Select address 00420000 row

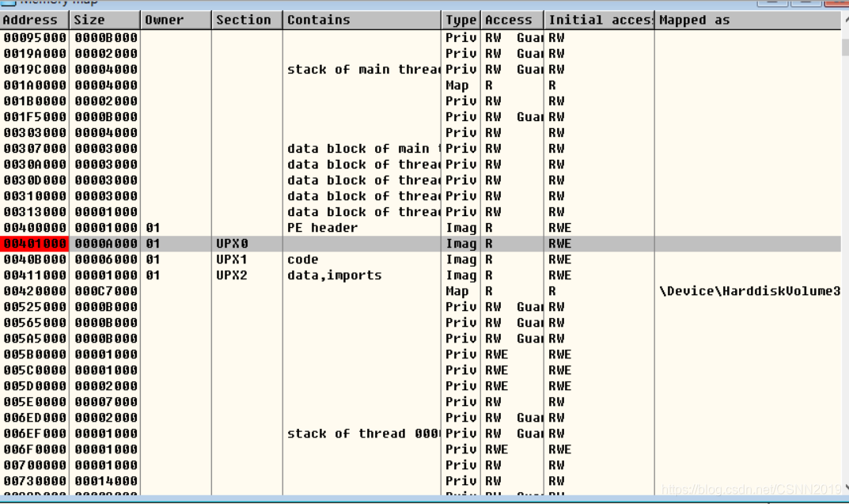tap(421, 291)
